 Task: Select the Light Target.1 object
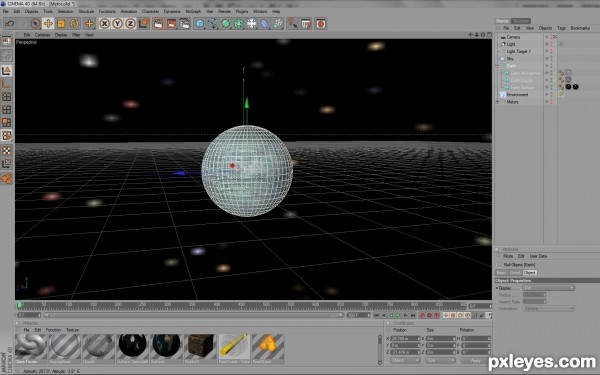[518, 51]
